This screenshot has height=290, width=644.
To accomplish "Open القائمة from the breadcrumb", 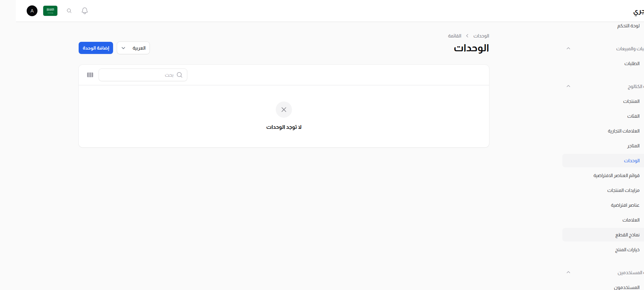I will [455, 36].
